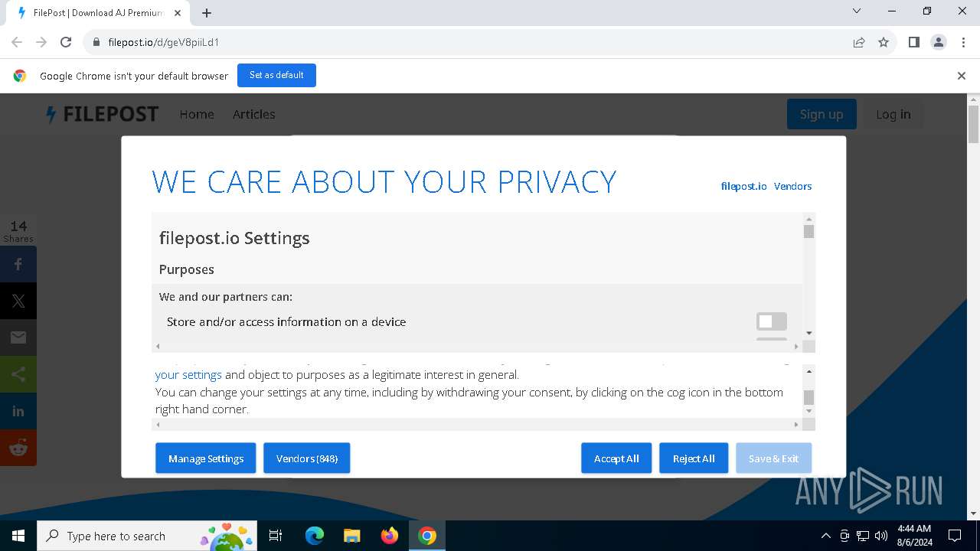Set Chrome as default browser
The width and height of the screenshot is (980, 551).
coord(276,75)
